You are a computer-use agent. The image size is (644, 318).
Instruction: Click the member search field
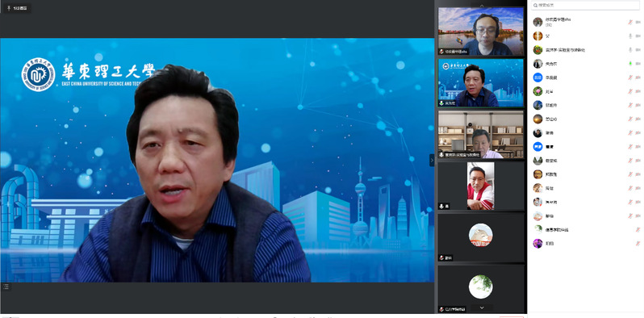tap(585, 5)
